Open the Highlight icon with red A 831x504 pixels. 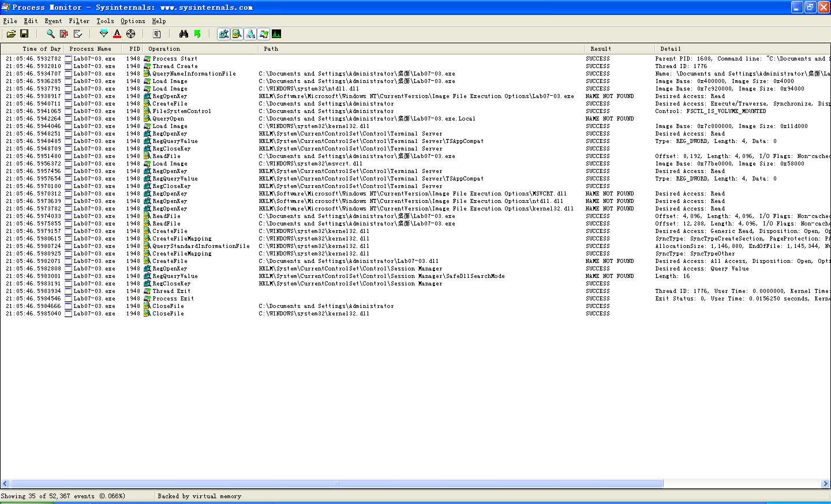point(117,34)
